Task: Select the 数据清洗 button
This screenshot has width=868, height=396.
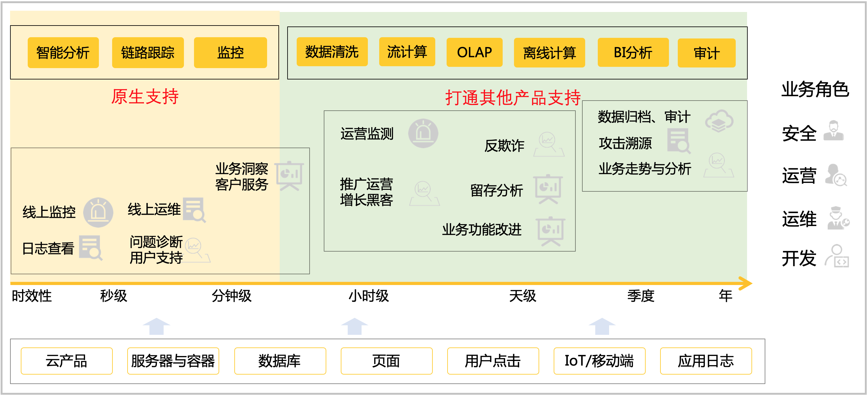Action: [x=332, y=52]
